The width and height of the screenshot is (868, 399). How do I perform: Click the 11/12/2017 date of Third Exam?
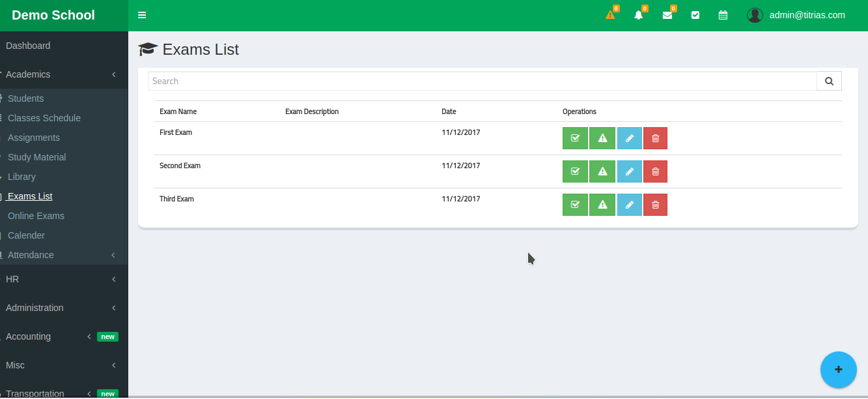(461, 199)
